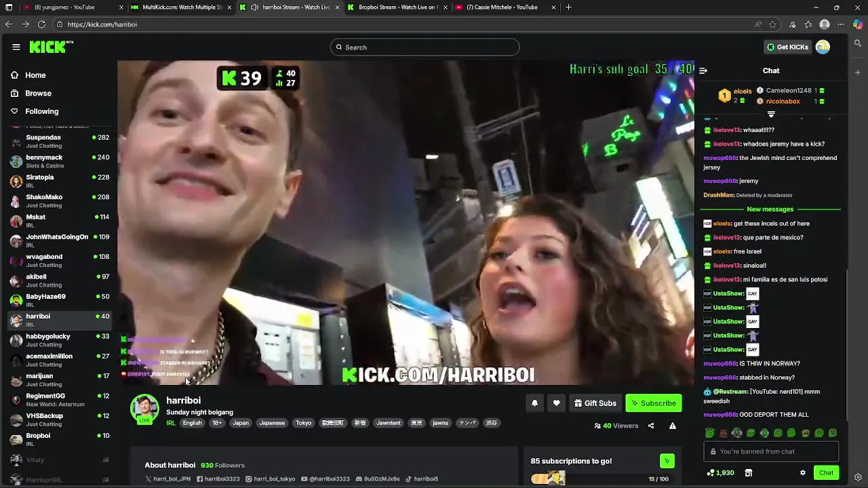This screenshot has height=488, width=868.
Task: Select the Tokyo tag
Action: coord(304,423)
